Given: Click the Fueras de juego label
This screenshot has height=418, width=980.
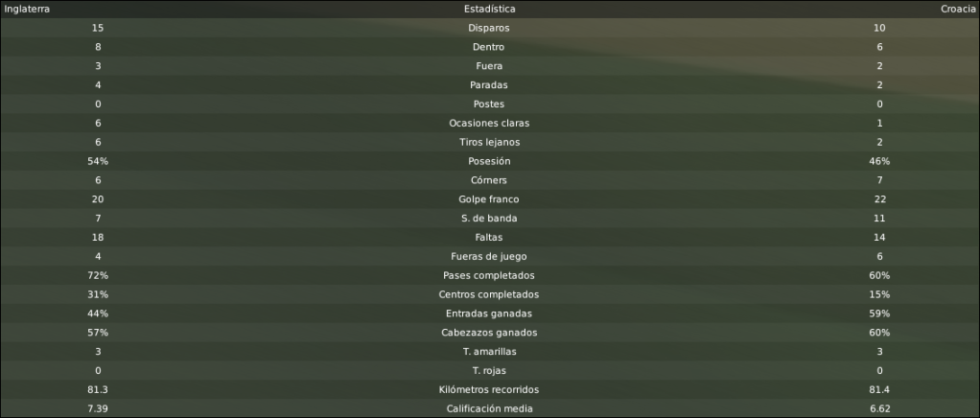Looking at the screenshot, I should coord(489,257).
